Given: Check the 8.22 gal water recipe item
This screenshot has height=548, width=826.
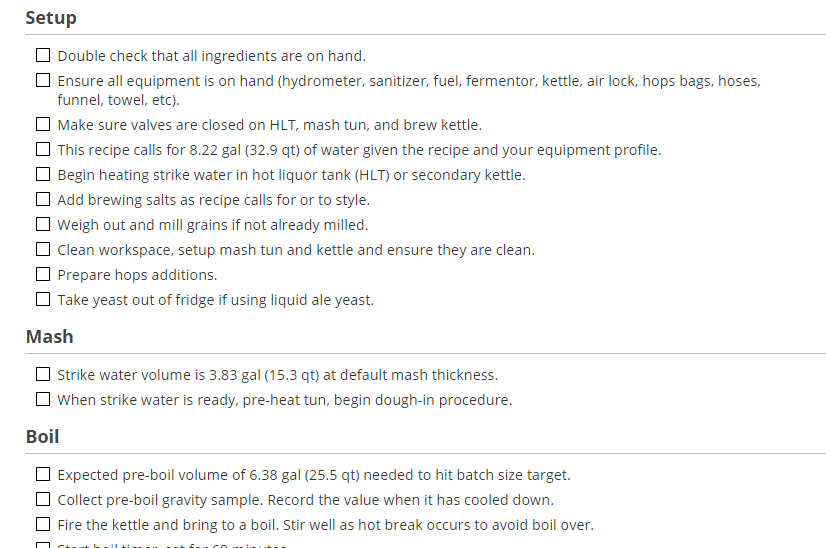Looking at the screenshot, I should [43, 150].
